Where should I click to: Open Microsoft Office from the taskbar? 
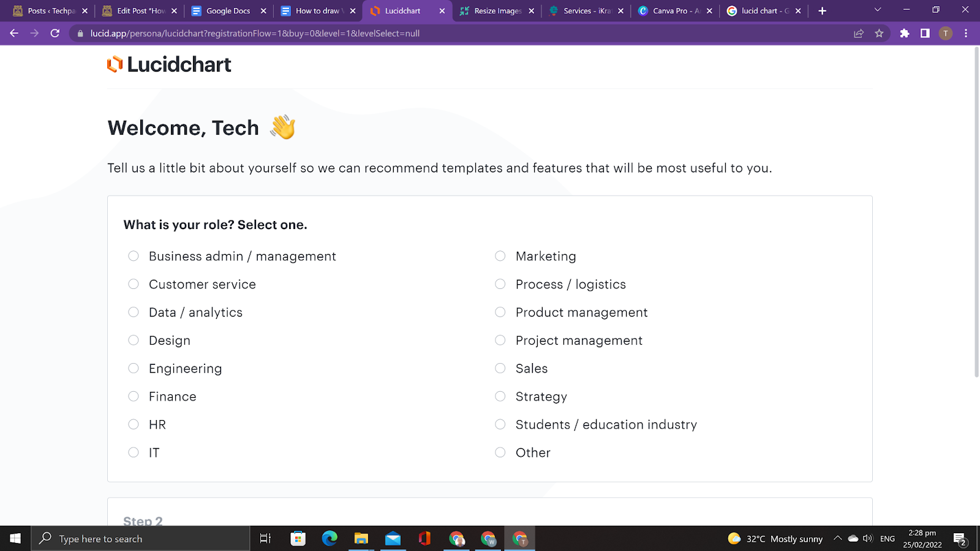[424, 538]
